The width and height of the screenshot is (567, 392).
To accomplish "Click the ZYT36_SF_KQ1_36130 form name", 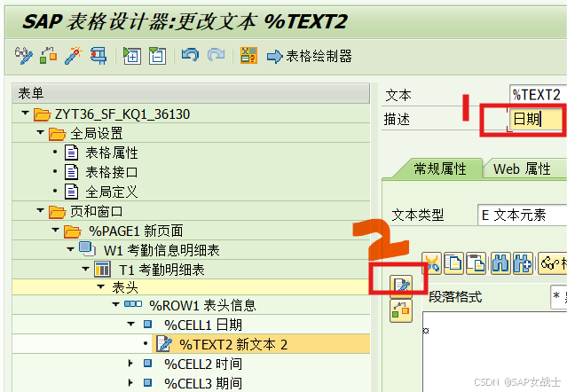I will click(x=122, y=114).
